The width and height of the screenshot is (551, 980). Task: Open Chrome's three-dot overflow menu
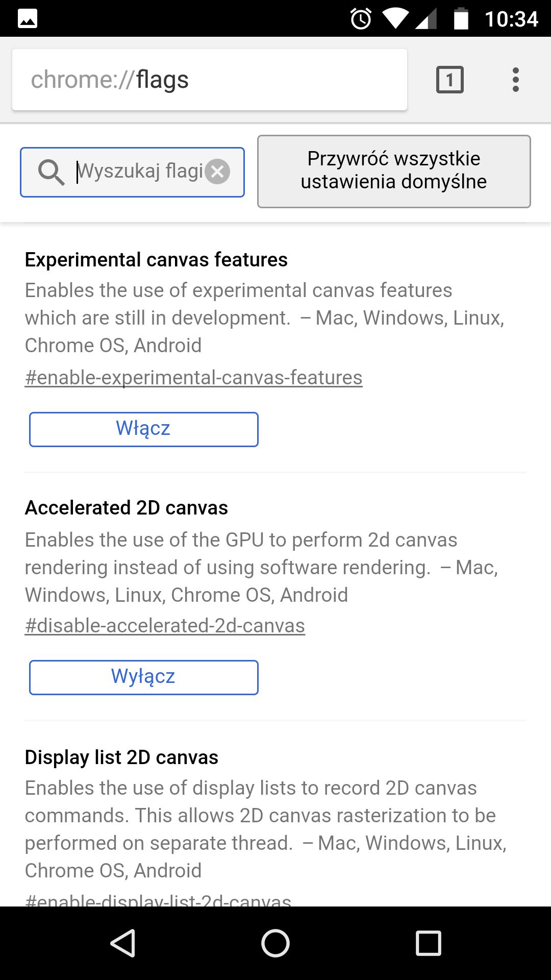pos(516,80)
